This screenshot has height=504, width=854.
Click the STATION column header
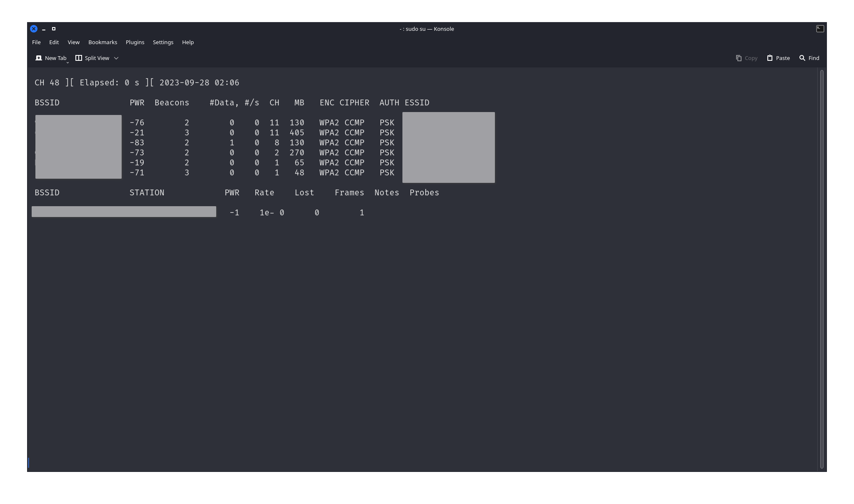[147, 192]
